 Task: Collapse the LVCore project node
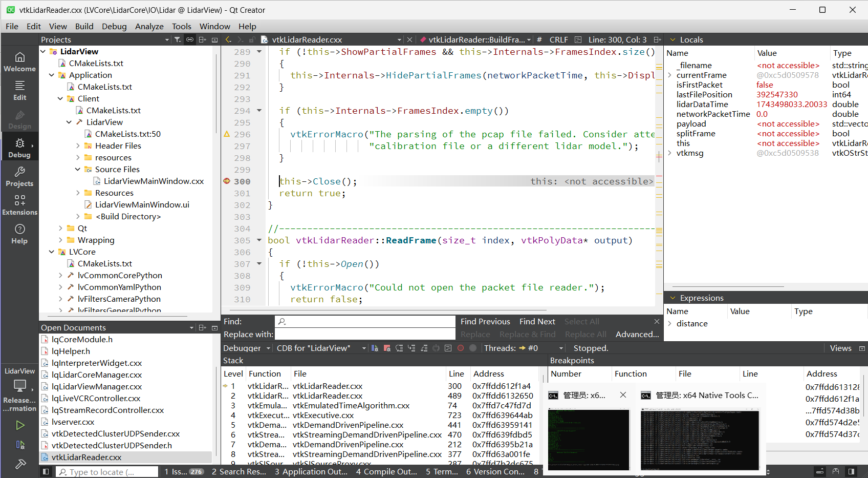[x=52, y=252]
